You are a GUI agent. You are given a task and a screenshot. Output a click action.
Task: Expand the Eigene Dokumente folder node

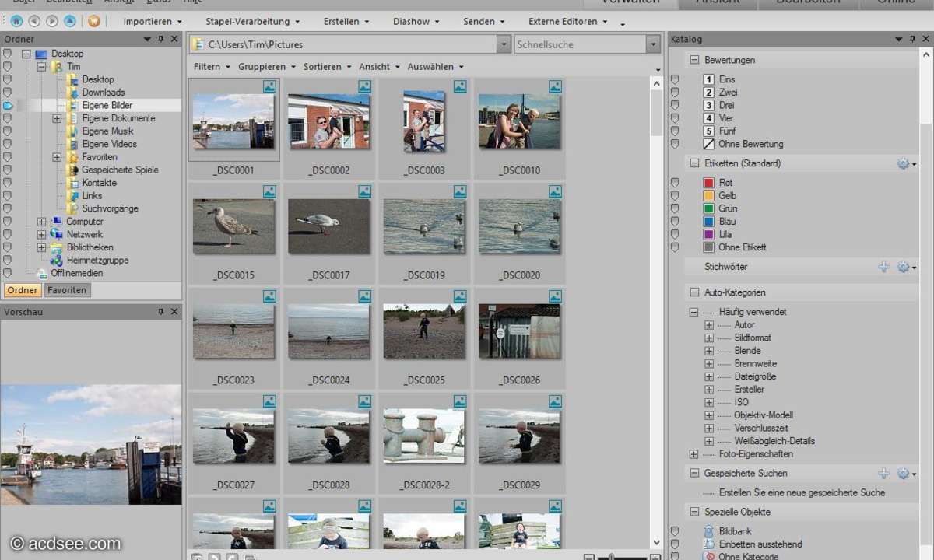coord(57,118)
